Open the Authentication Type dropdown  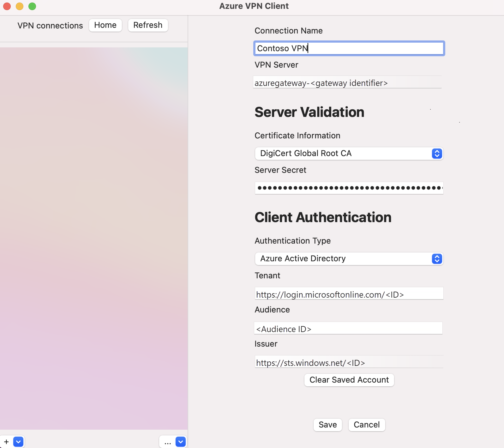(349, 259)
